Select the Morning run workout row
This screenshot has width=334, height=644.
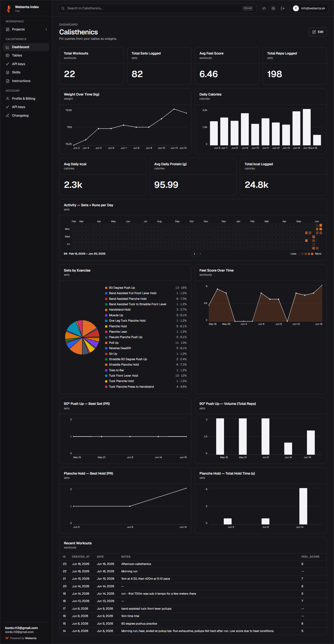click(x=193, y=572)
